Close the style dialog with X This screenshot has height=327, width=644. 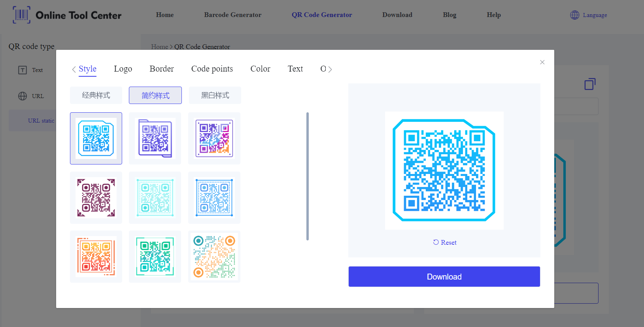pyautogui.click(x=542, y=62)
